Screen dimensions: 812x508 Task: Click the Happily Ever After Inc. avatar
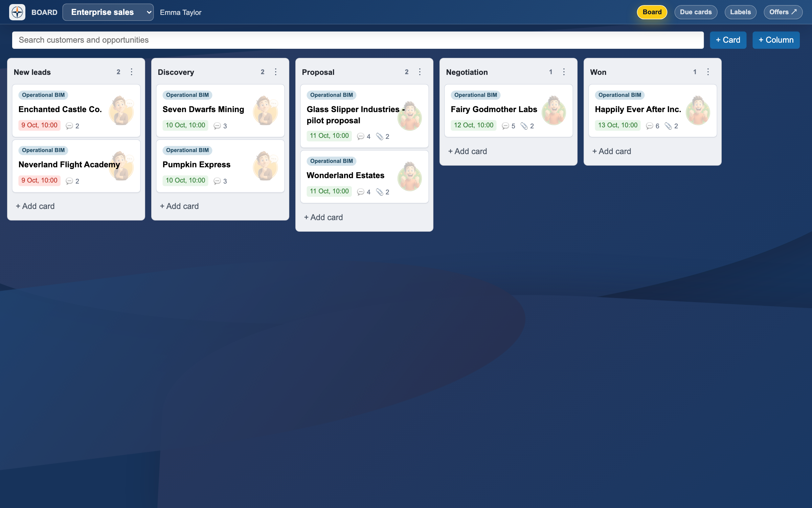point(698,110)
